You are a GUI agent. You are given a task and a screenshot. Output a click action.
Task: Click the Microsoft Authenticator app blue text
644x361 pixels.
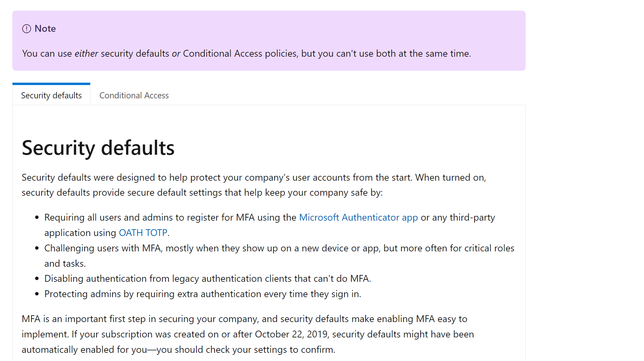pos(358,217)
